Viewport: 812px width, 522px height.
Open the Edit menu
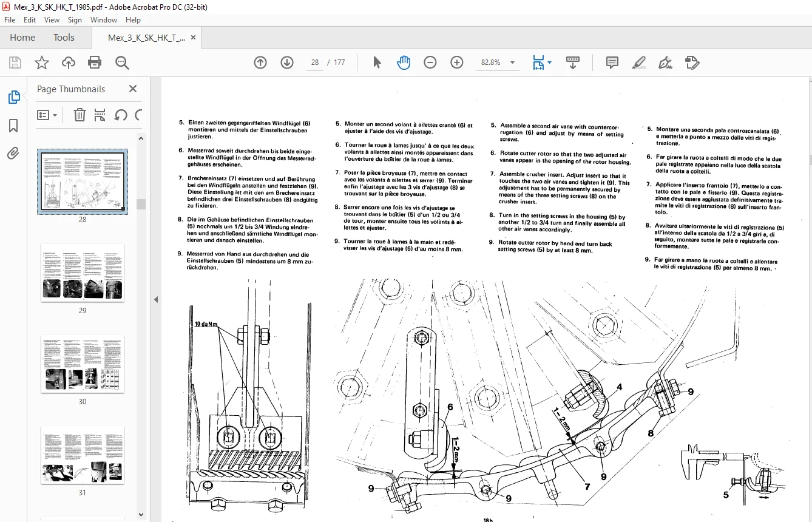[x=30, y=20]
